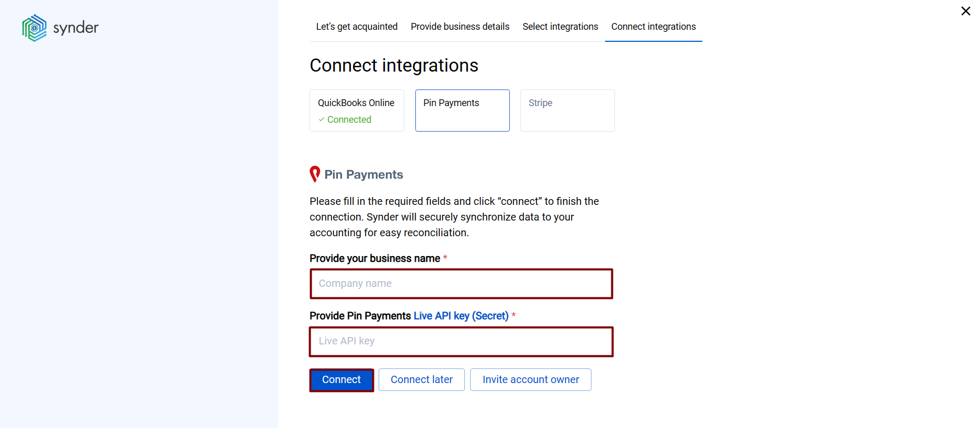Click the green Connected checkmark icon
This screenshot has width=980, height=428.
tap(322, 119)
